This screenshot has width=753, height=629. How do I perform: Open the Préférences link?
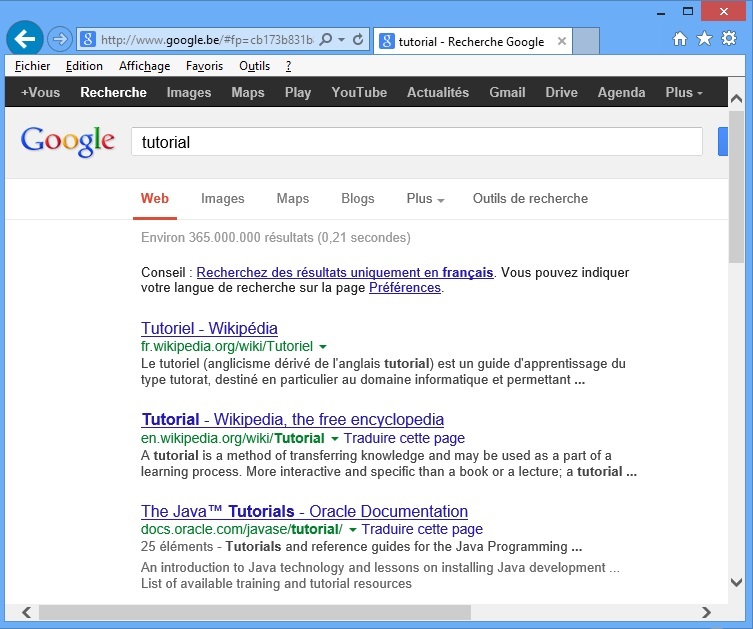pos(405,288)
